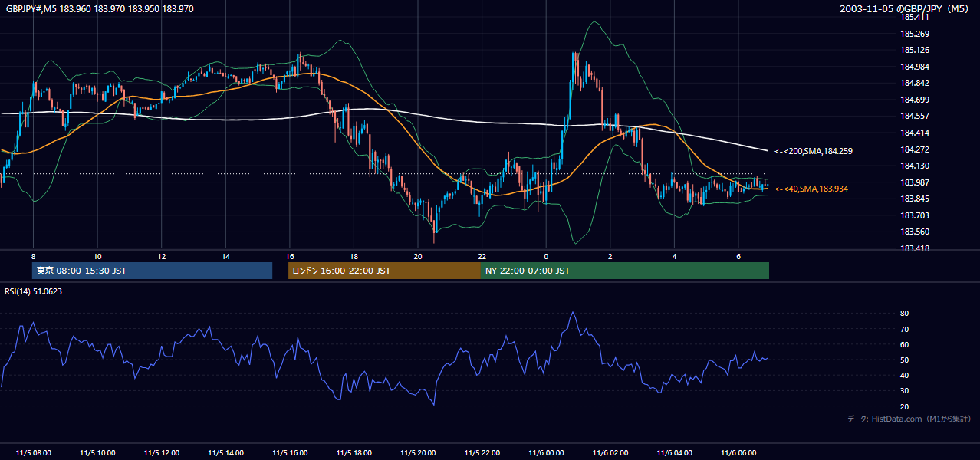Screen dimensions: 980x460
Task: Click the 184.842 price axis label
Action: 915,83
